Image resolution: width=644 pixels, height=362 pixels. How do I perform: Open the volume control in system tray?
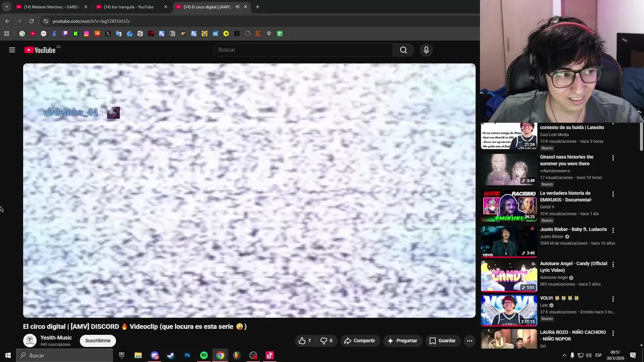coord(588,355)
